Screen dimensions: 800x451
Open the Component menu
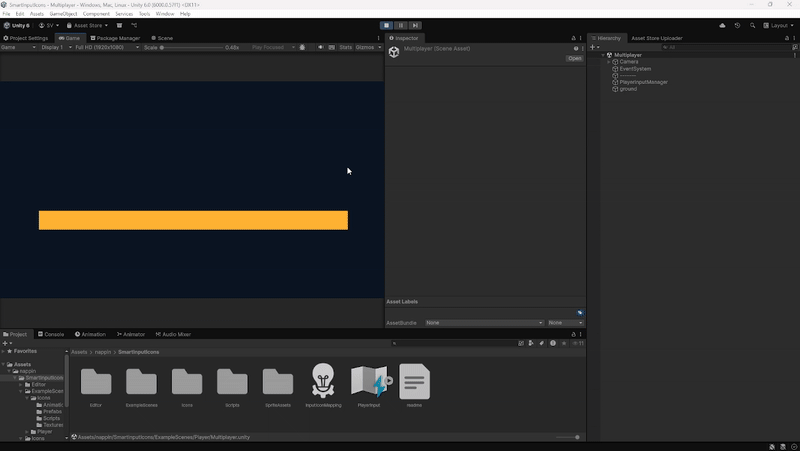click(96, 14)
